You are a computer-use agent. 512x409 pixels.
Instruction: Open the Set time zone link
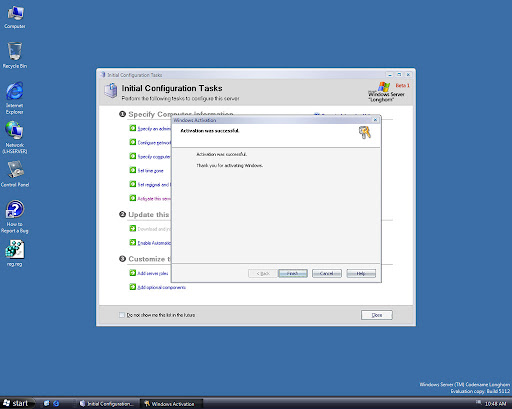tap(150, 171)
